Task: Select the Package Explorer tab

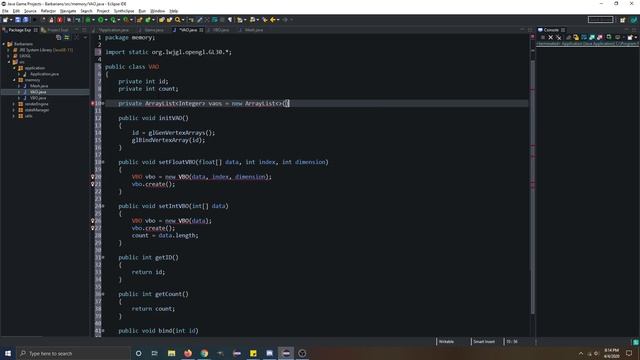Action: click(x=20, y=30)
